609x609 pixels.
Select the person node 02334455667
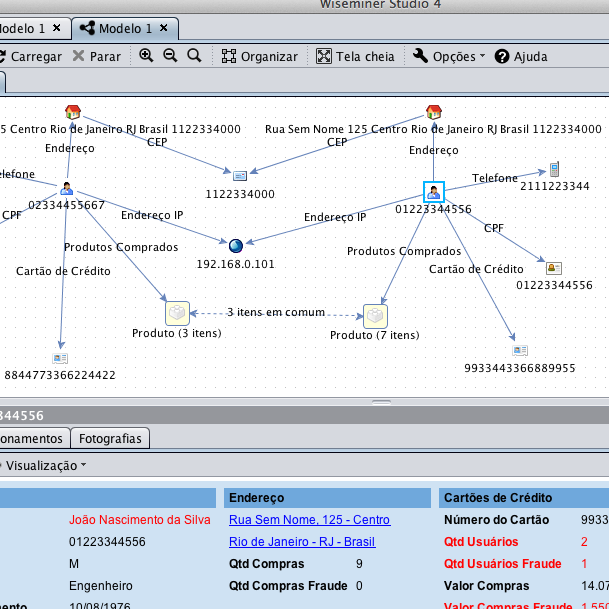[x=66, y=189]
